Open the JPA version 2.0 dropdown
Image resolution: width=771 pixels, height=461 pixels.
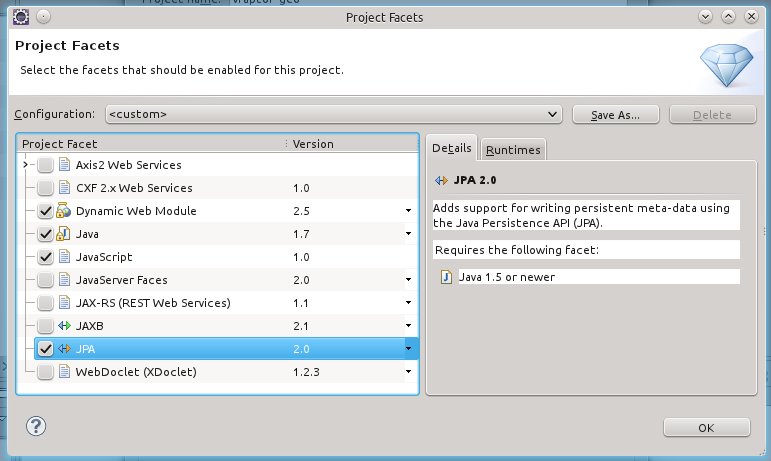[x=408, y=349]
